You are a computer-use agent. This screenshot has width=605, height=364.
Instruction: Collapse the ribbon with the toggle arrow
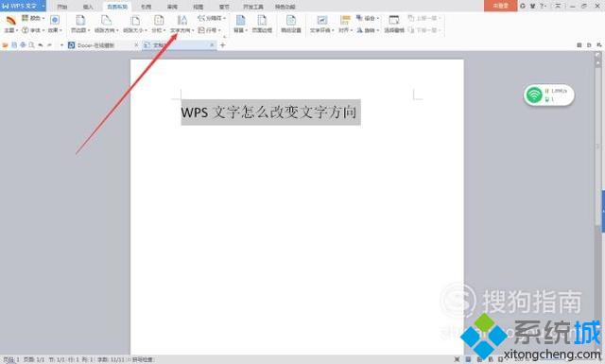[558, 6]
